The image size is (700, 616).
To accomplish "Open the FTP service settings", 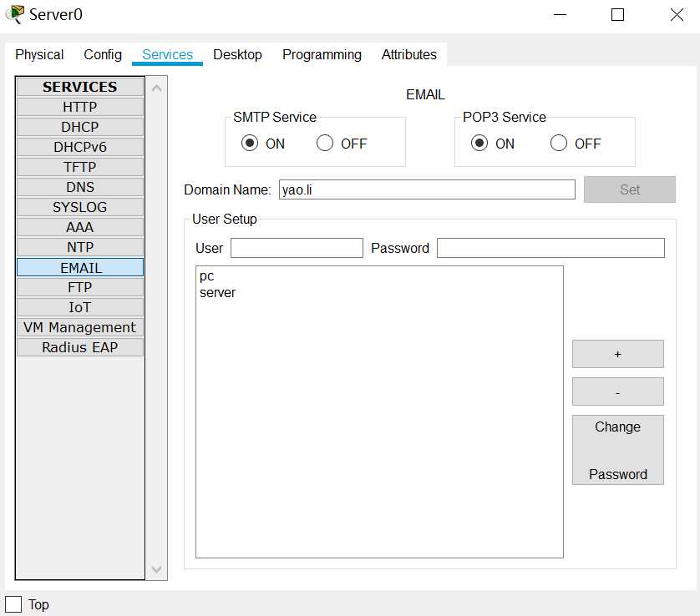I will [x=80, y=287].
